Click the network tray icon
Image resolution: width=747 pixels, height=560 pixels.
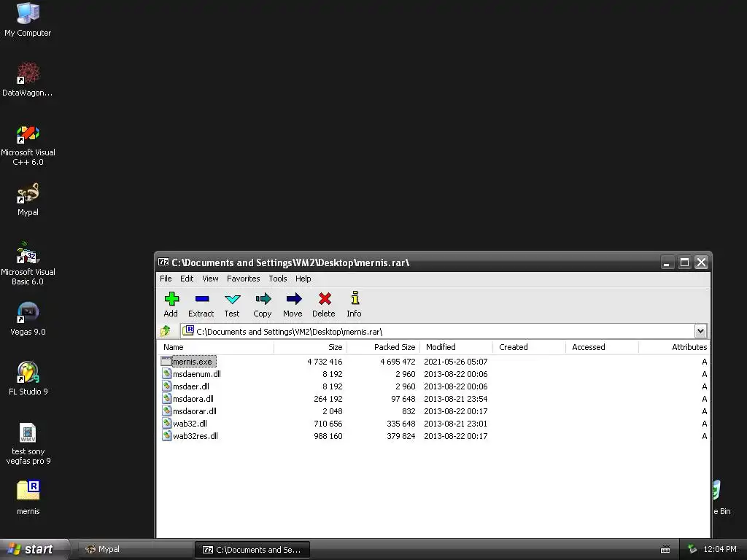[692, 549]
